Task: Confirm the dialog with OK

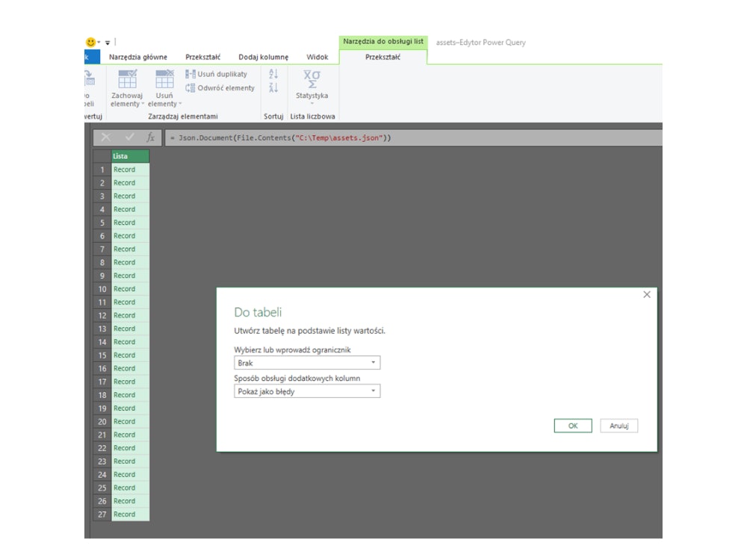Action: point(572,425)
